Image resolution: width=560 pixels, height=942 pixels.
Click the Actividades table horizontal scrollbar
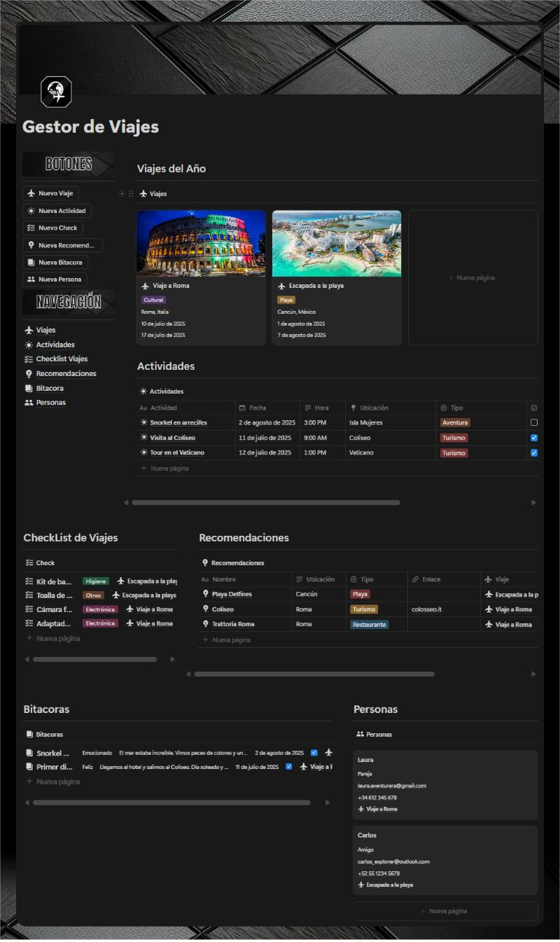coord(266,502)
